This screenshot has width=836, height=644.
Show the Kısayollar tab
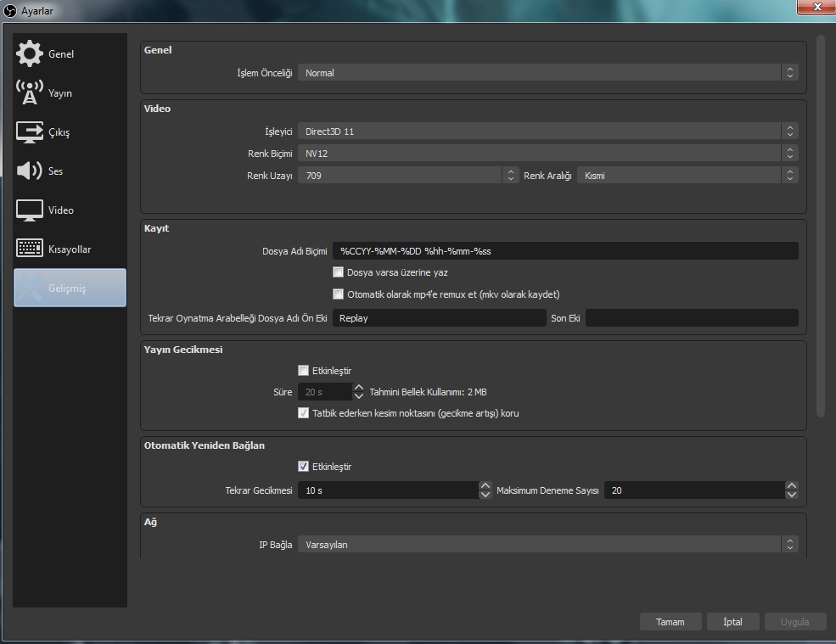pos(70,249)
